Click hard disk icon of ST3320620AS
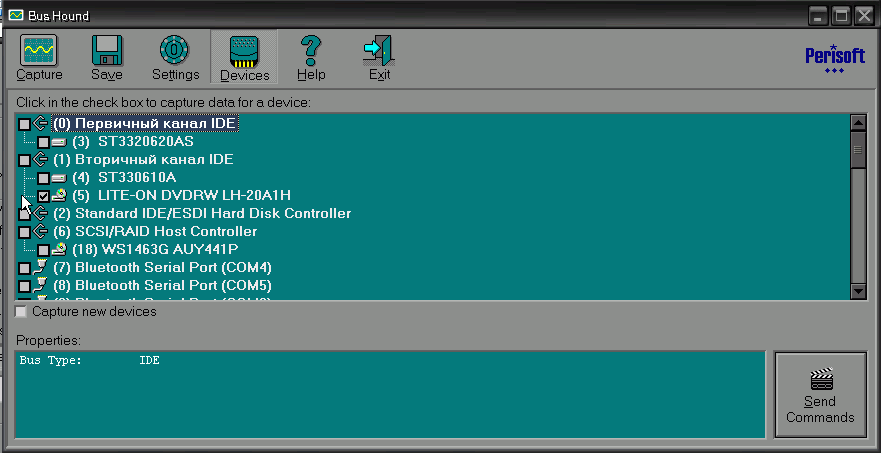Viewport: 881px width, 453px height. pos(59,142)
